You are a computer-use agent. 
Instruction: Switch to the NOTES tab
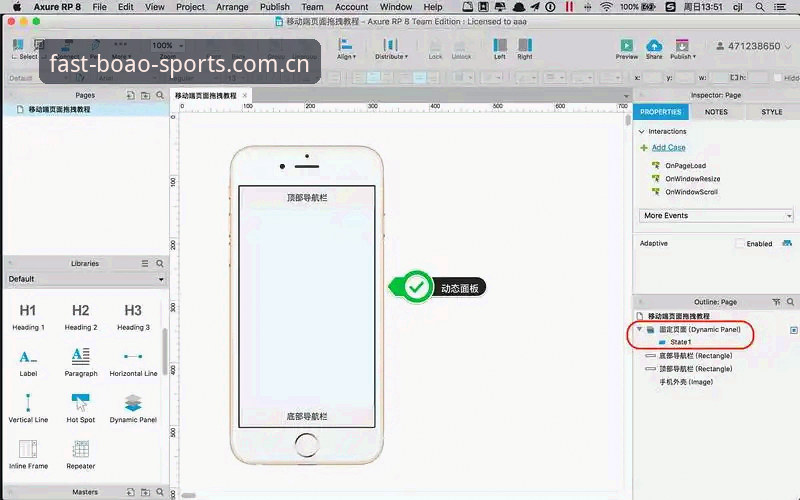[x=716, y=112]
